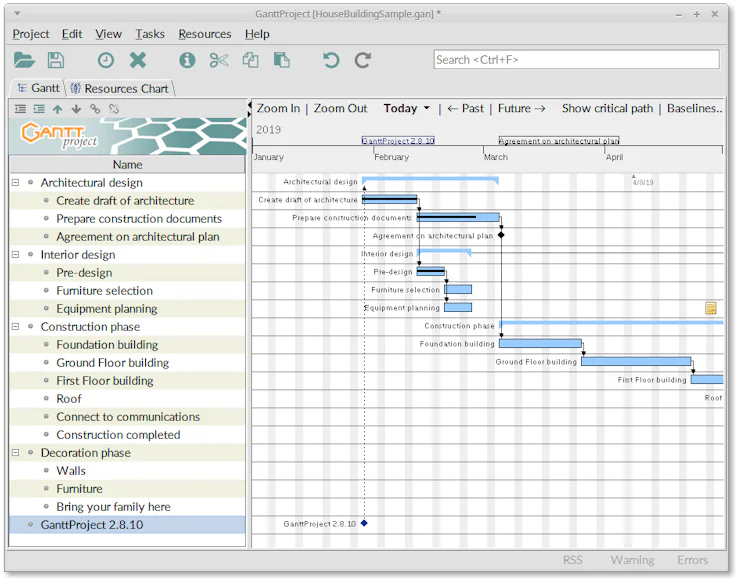
Task: Create new task with clock icon
Action: point(106,60)
